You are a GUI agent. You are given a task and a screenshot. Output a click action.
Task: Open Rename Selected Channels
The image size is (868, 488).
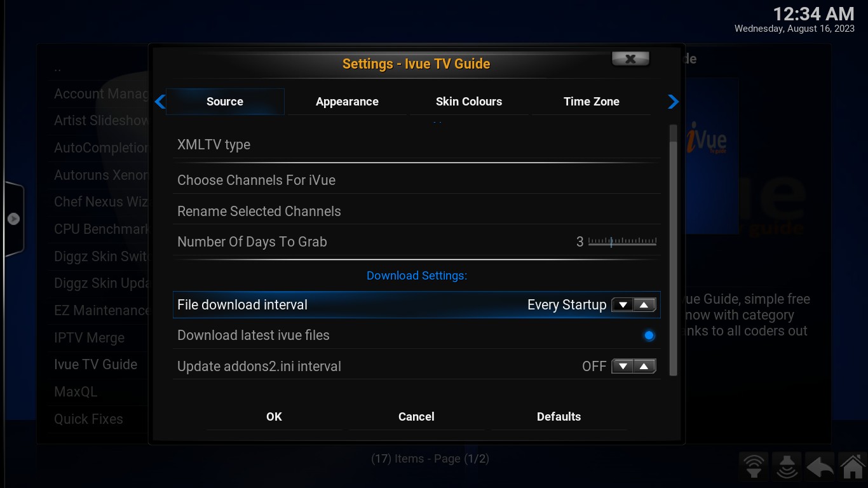click(x=417, y=211)
